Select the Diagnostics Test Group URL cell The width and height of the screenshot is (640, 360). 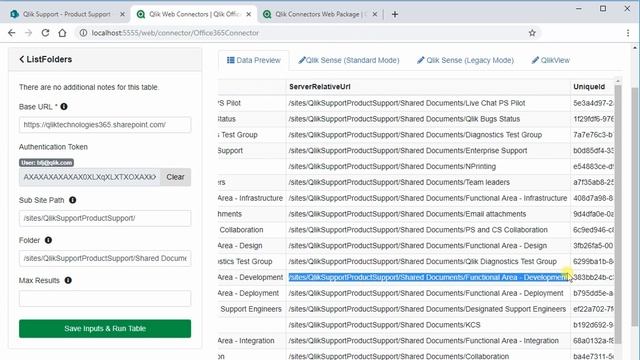(428, 135)
